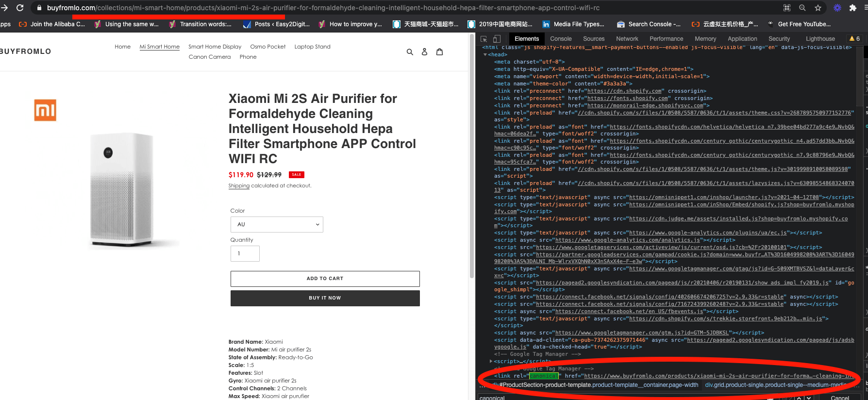Open the 2019中国电商网站 bookmark
This screenshot has width=868, height=400.
coord(500,24)
